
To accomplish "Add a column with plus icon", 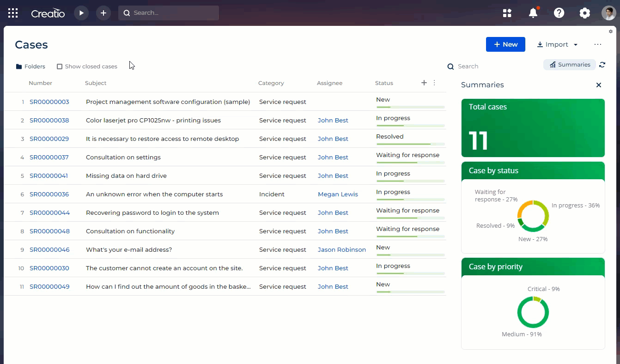I will 424,83.
